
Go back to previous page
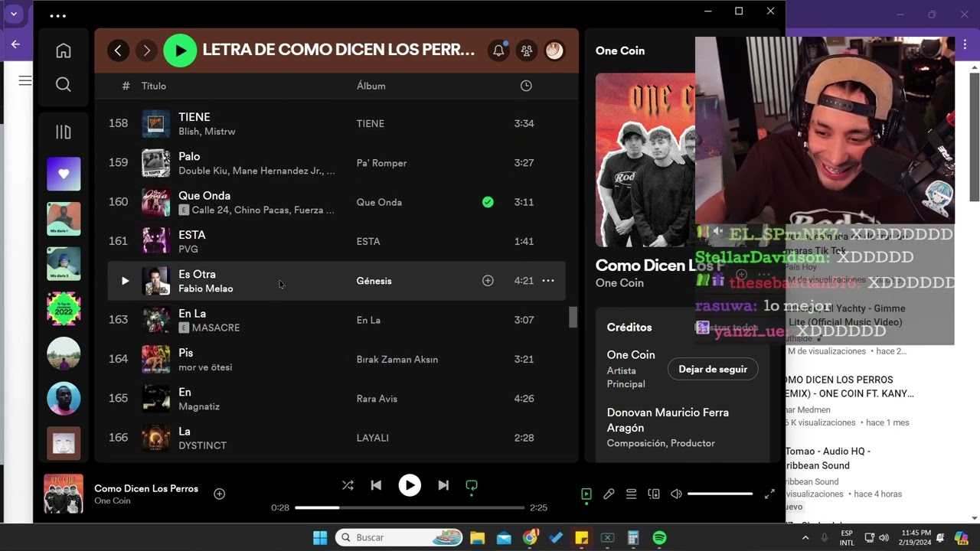(x=118, y=51)
